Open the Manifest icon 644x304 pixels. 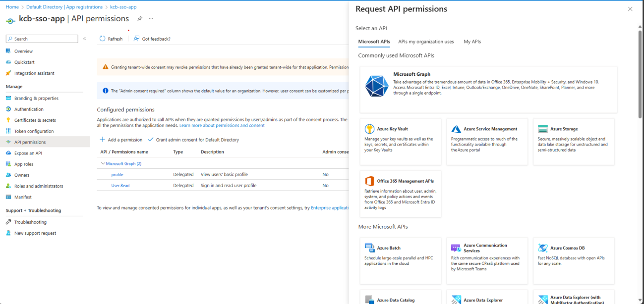(8, 197)
